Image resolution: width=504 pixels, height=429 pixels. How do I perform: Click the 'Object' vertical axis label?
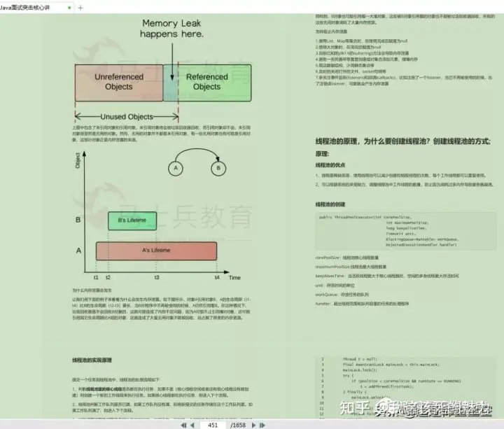click(78, 160)
